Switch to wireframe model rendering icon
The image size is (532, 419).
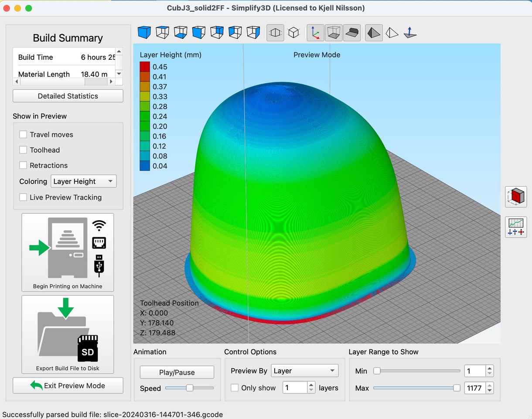392,33
